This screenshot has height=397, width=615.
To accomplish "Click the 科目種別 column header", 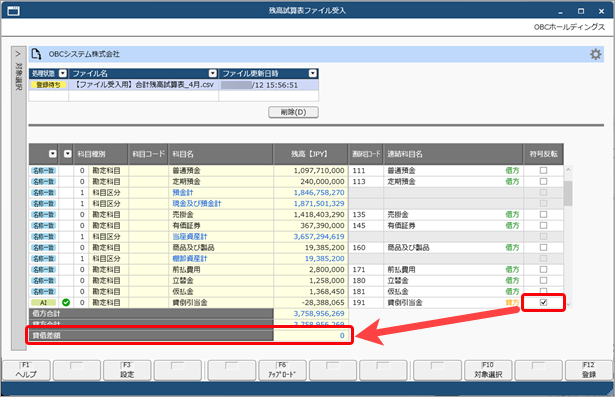I will tap(100, 154).
